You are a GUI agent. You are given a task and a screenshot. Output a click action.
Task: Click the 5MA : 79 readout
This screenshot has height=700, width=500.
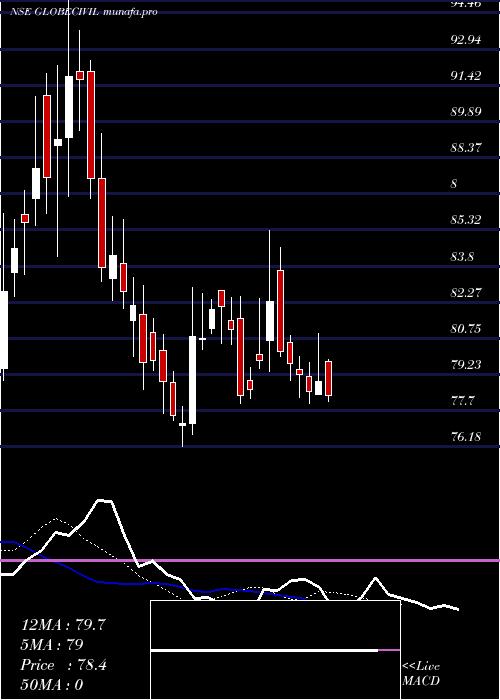pos(52,645)
